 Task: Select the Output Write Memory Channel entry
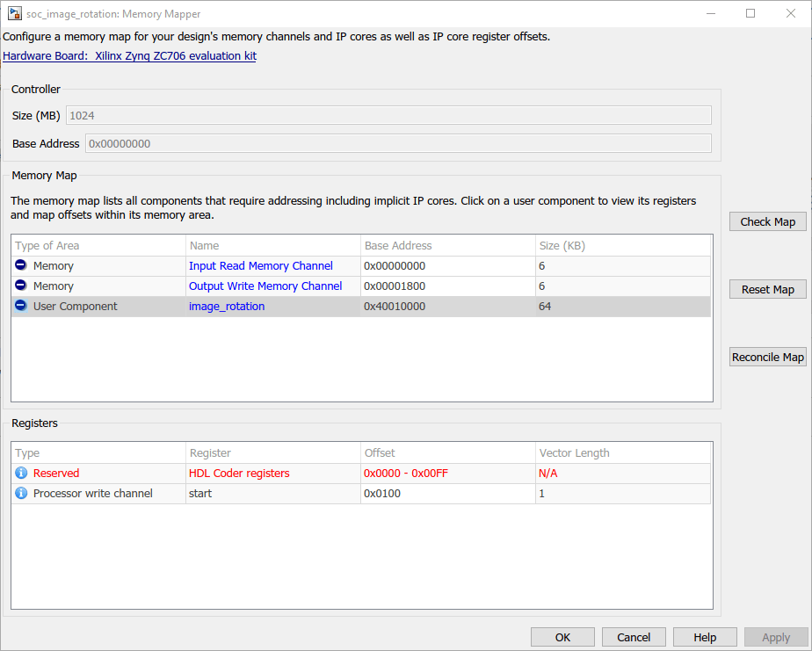pyautogui.click(x=265, y=286)
